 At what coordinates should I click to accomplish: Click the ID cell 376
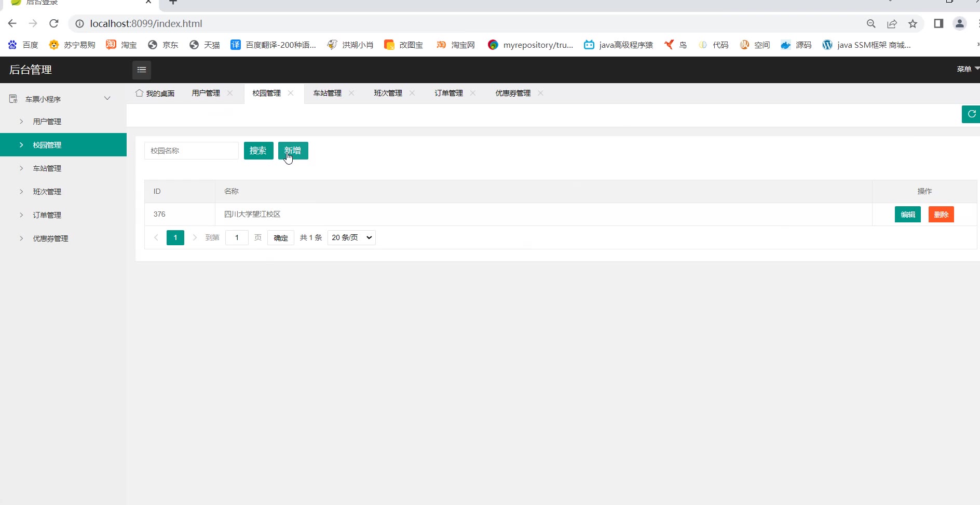coord(180,214)
